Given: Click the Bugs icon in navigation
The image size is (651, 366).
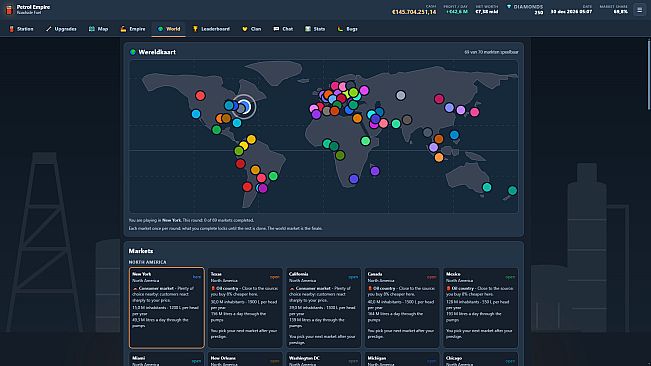Looking at the screenshot, I should (x=340, y=29).
